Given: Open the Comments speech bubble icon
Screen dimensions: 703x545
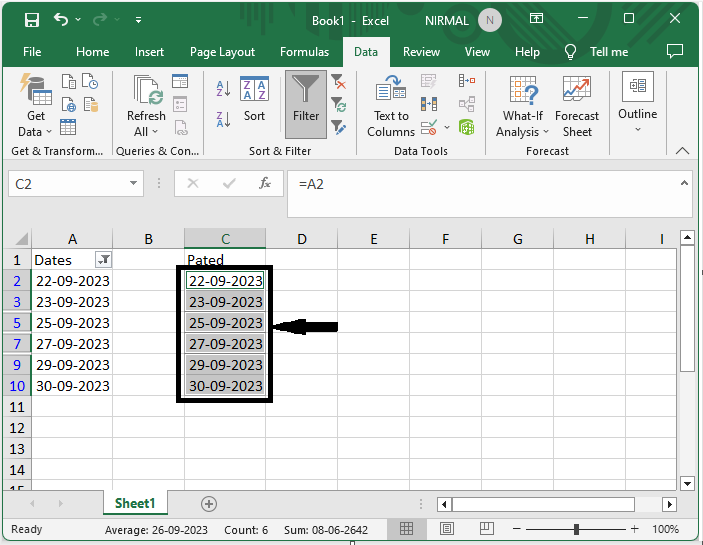Looking at the screenshot, I should pos(675,51).
